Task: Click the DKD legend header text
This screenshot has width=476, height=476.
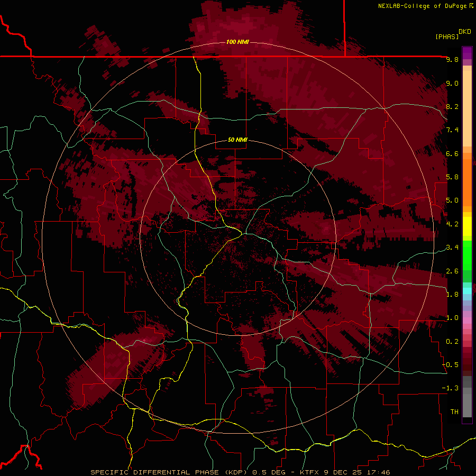Action: tap(465, 32)
